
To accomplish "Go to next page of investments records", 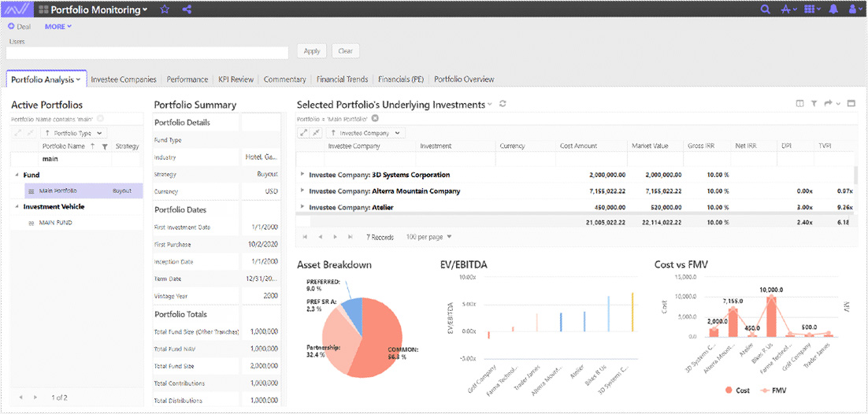I will click(335, 237).
